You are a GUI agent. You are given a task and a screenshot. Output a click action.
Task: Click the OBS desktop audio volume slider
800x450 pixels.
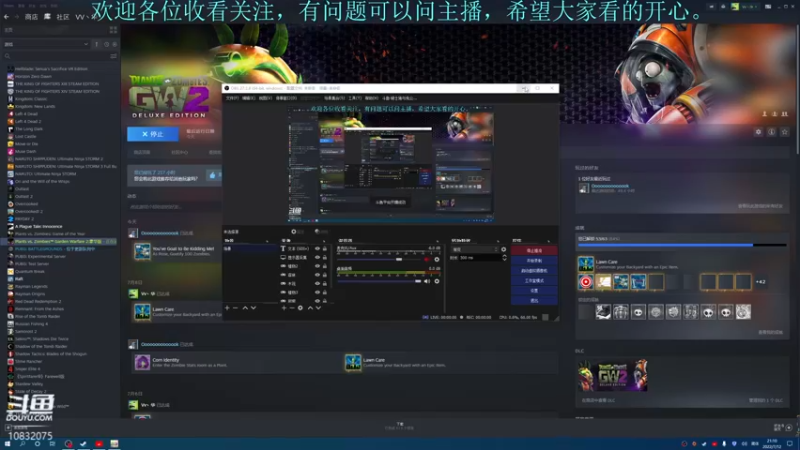coord(379,282)
